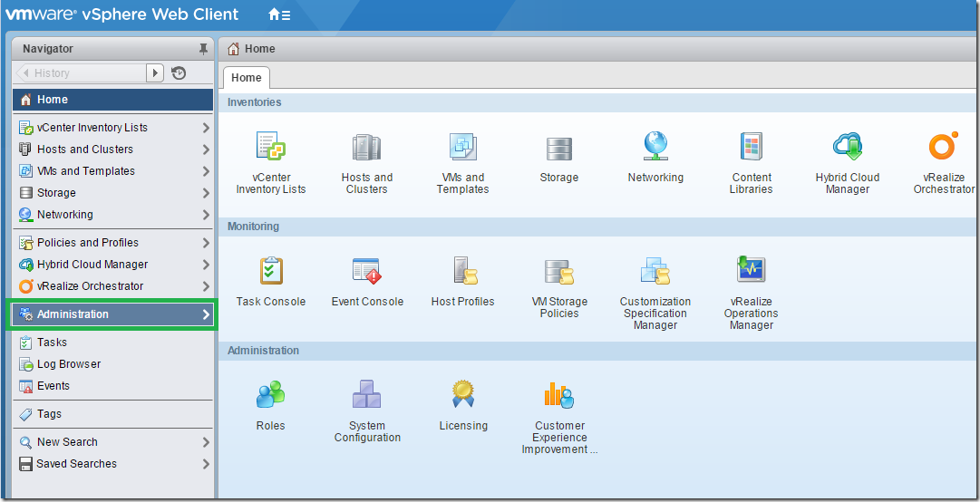Open Administration in the Navigator
The image size is (980, 502).
112,314
